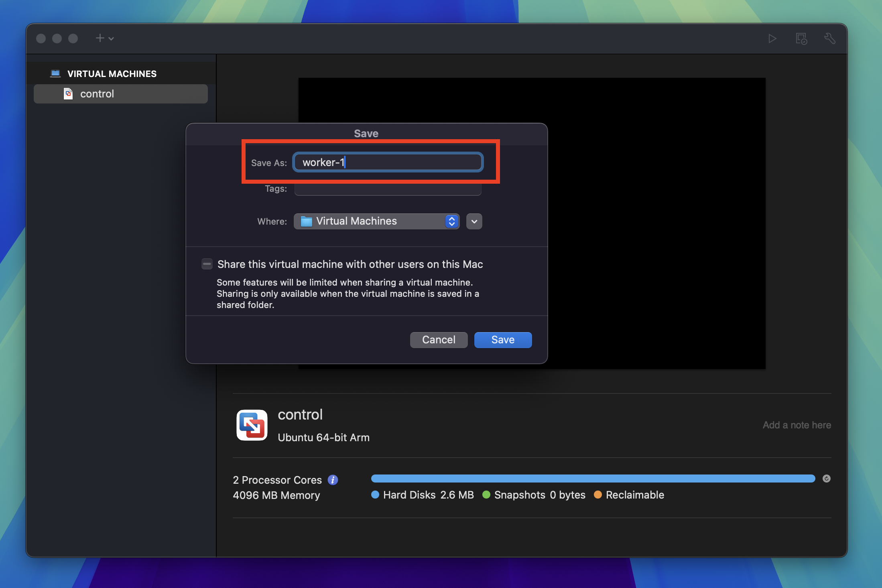Screen dimensions: 882x588
Task: Toggle Share this virtual machine checkbox
Action: (x=207, y=264)
